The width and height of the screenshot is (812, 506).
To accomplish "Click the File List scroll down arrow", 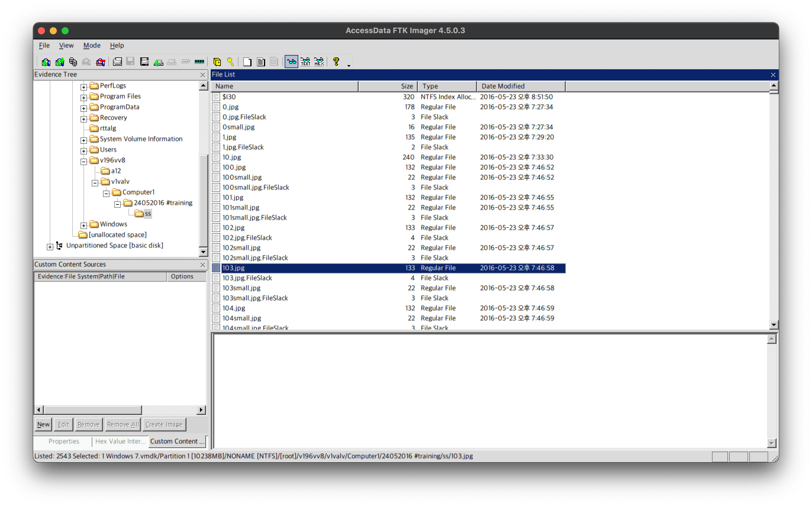I will (774, 324).
